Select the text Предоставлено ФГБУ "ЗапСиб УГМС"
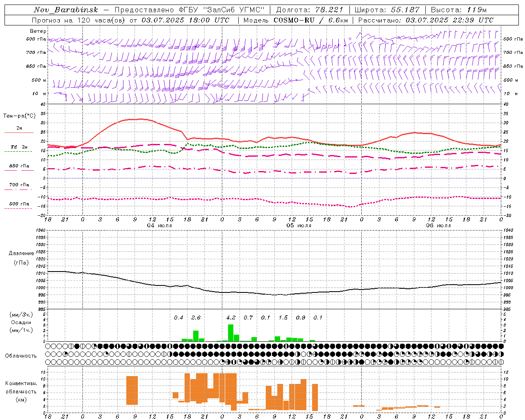Viewport: 525px width, 420px height. point(189,10)
